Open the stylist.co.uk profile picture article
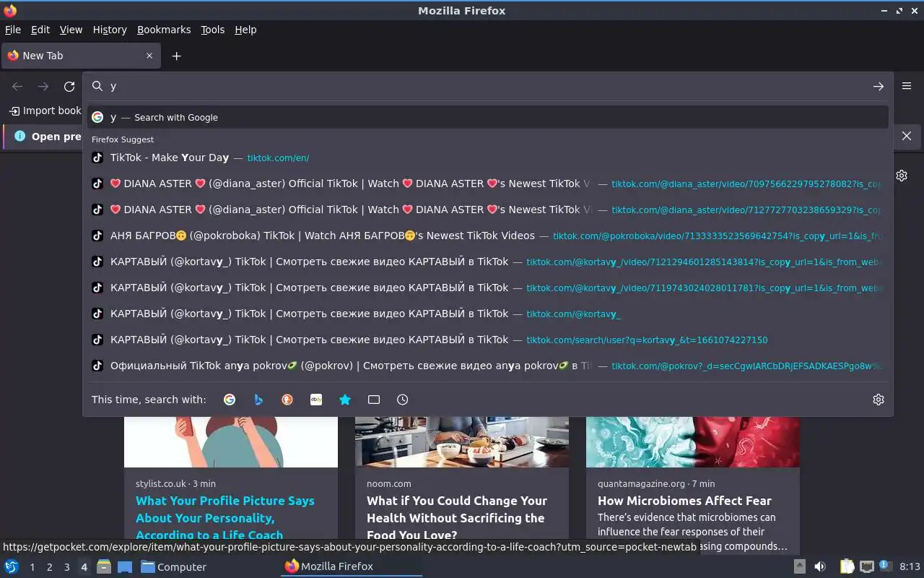Screen dimensions: 924x578 click(225, 517)
